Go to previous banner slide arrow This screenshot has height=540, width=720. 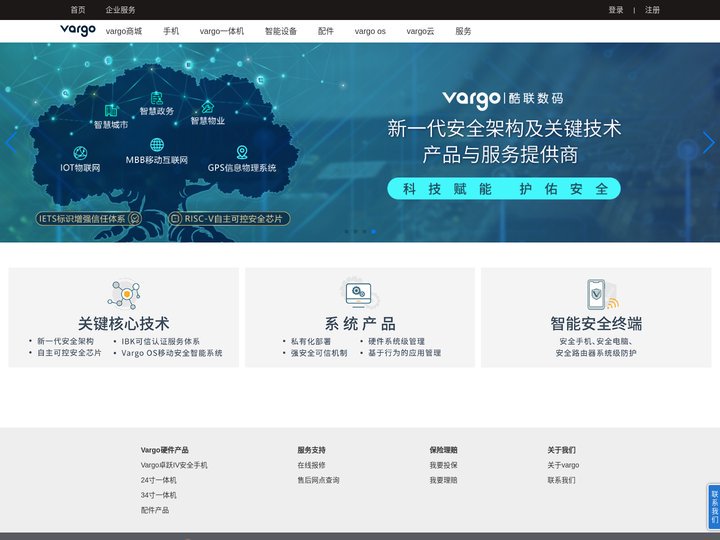11,142
